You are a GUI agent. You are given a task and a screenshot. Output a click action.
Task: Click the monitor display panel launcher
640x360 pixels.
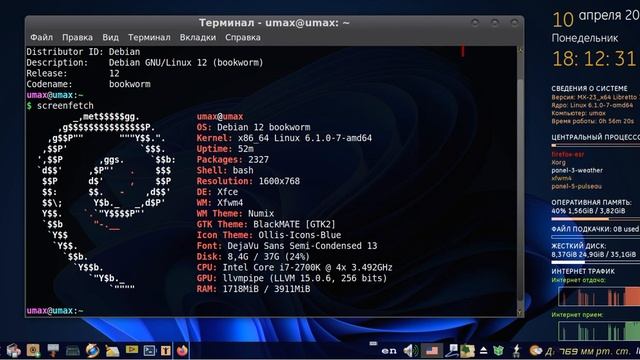tap(53, 350)
